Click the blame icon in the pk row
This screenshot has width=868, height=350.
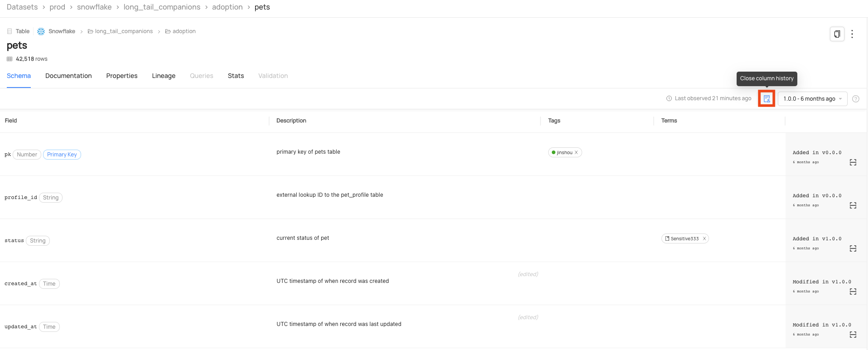853,162
